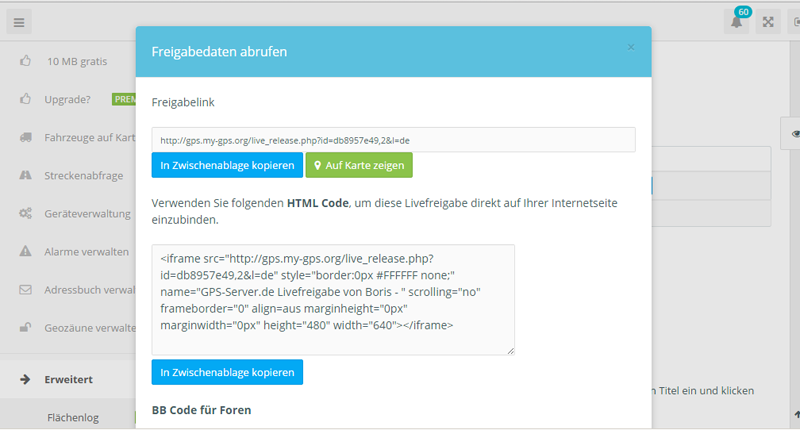Image resolution: width=800 pixels, height=430 pixels.
Task: Copy the Freigabelink to clipboard
Action: 227,165
